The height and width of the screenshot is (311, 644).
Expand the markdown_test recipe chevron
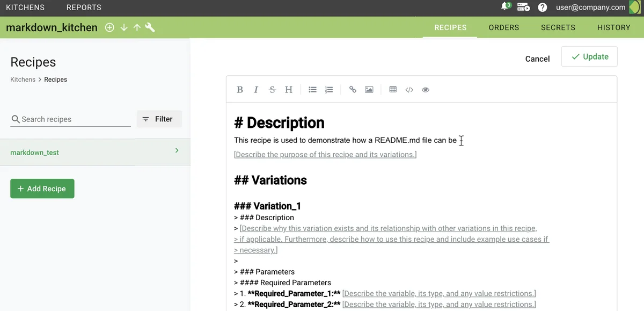point(177,151)
